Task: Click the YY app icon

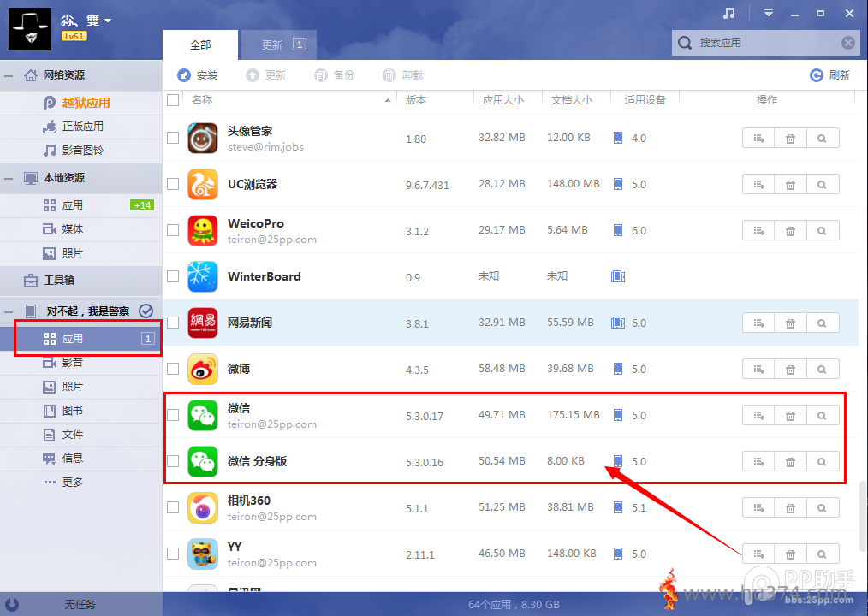Action: (203, 554)
